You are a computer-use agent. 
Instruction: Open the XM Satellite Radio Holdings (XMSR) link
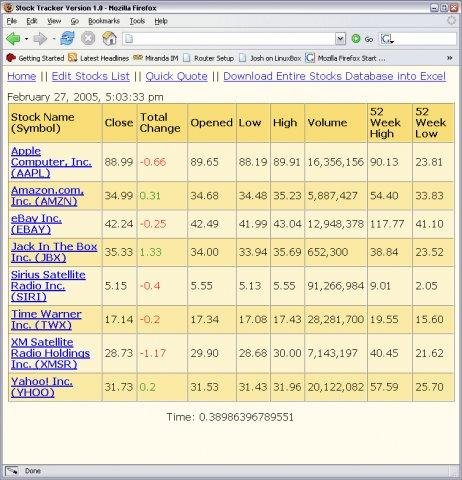pos(50,353)
